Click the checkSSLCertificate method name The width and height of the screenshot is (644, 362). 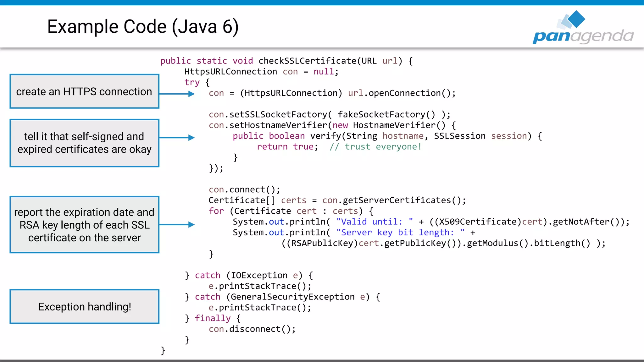pos(307,61)
